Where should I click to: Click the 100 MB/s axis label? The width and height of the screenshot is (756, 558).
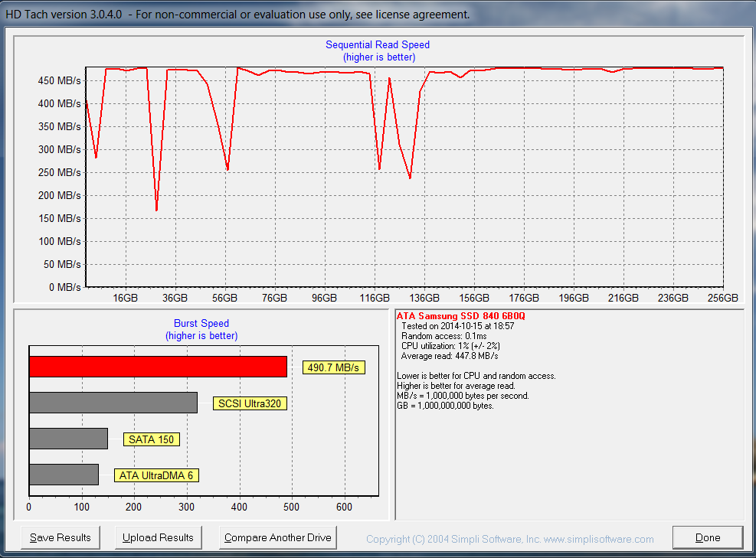click(x=59, y=241)
